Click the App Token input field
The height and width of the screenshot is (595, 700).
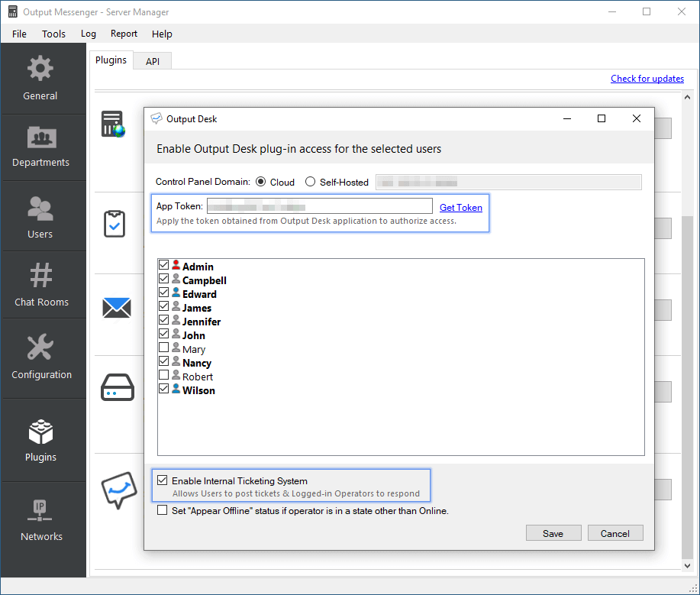tap(320, 206)
